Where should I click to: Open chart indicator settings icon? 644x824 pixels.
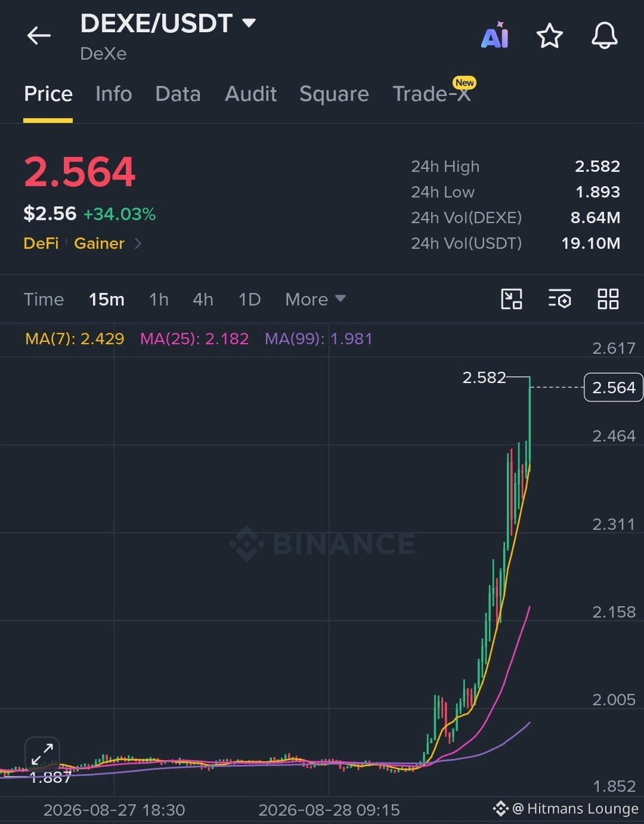point(559,299)
